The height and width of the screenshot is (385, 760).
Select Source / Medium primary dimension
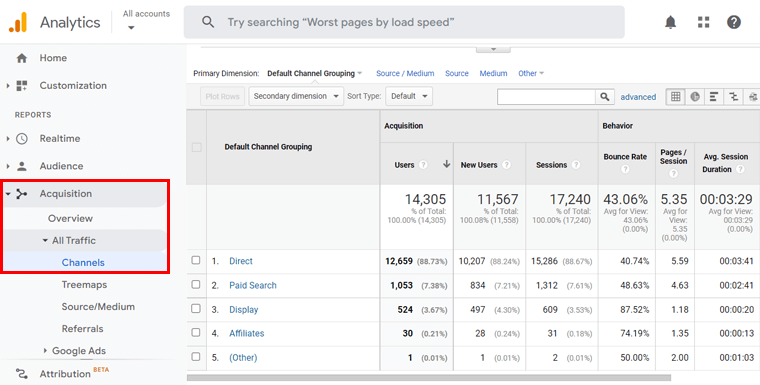tap(405, 73)
